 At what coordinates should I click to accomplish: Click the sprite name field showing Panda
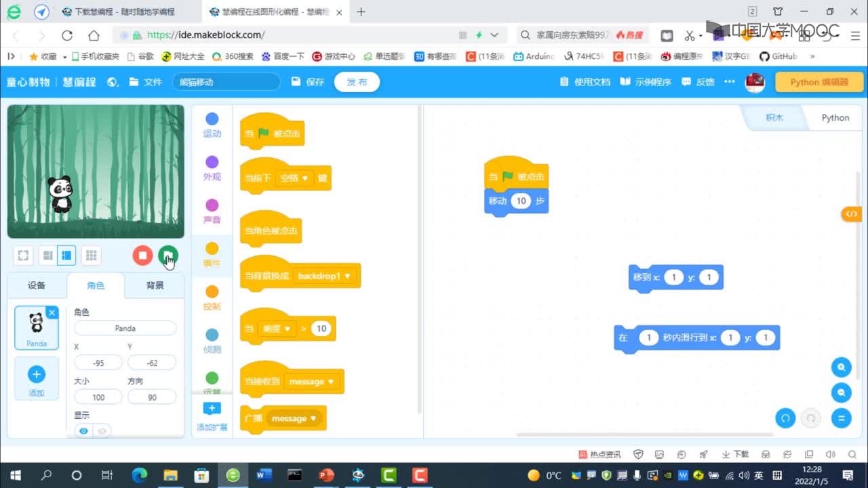(125, 328)
